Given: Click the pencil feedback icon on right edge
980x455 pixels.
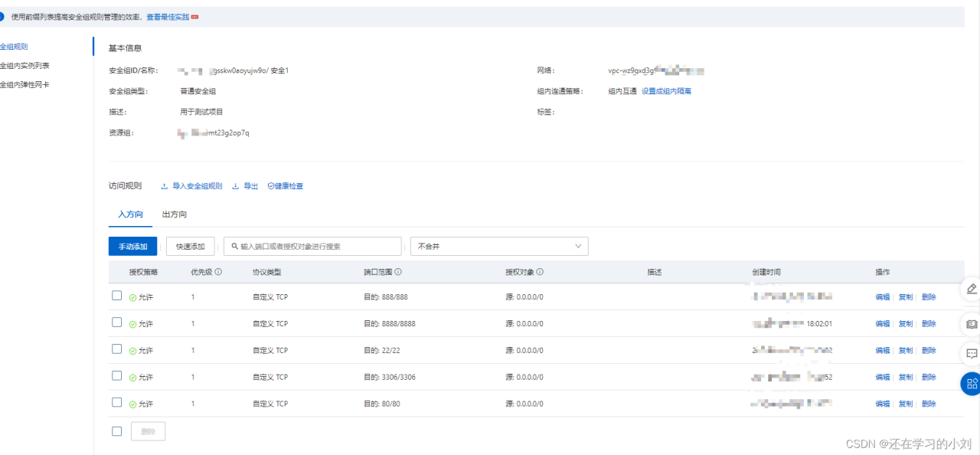Looking at the screenshot, I should point(972,289).
